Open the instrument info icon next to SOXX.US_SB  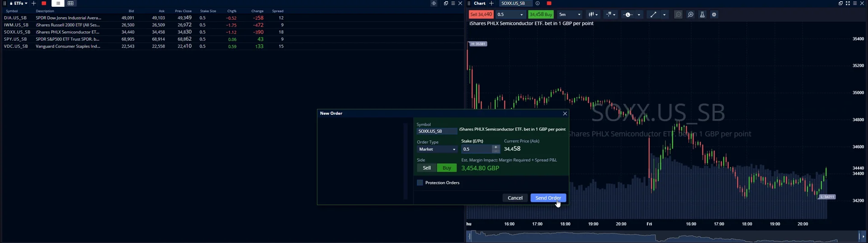click(538, 3)
